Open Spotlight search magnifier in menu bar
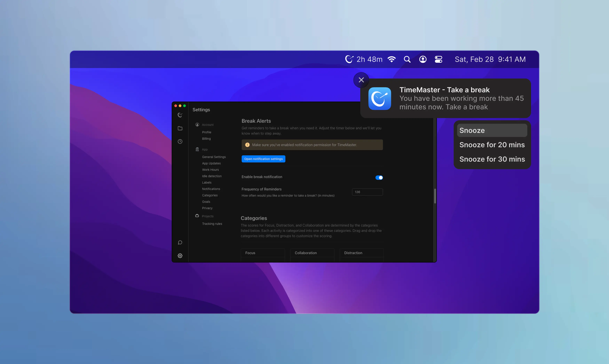 [x=407, y=59]
